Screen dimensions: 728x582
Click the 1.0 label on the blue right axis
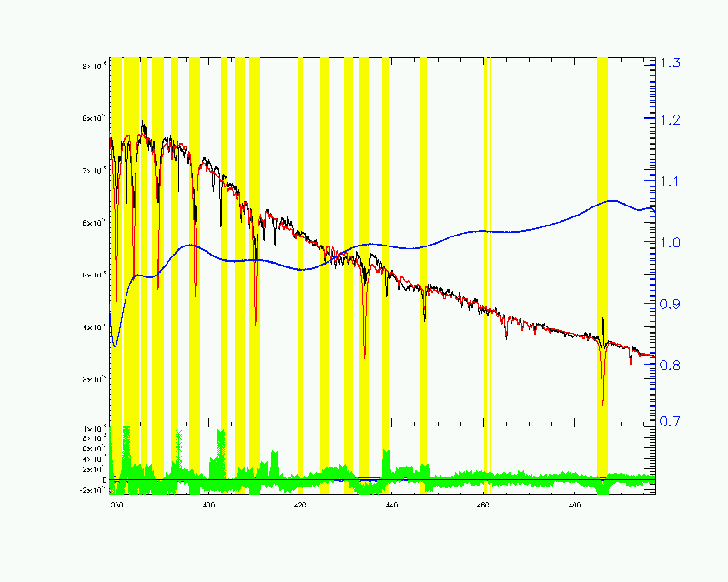coord(670,243)
